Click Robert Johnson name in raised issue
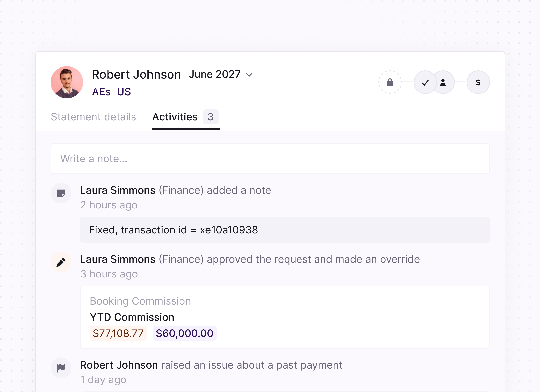 click(x=119, y=365)
